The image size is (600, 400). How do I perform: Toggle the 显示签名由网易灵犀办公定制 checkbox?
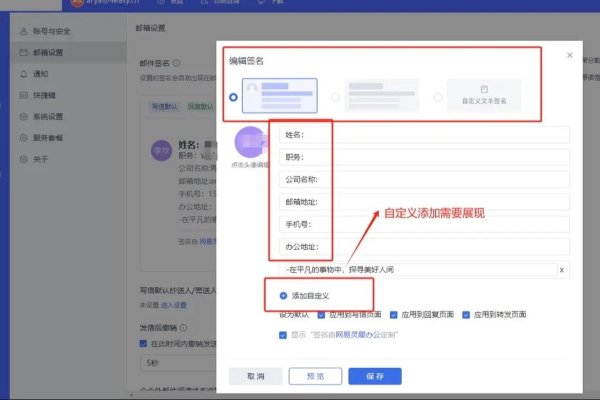[283, 335]
